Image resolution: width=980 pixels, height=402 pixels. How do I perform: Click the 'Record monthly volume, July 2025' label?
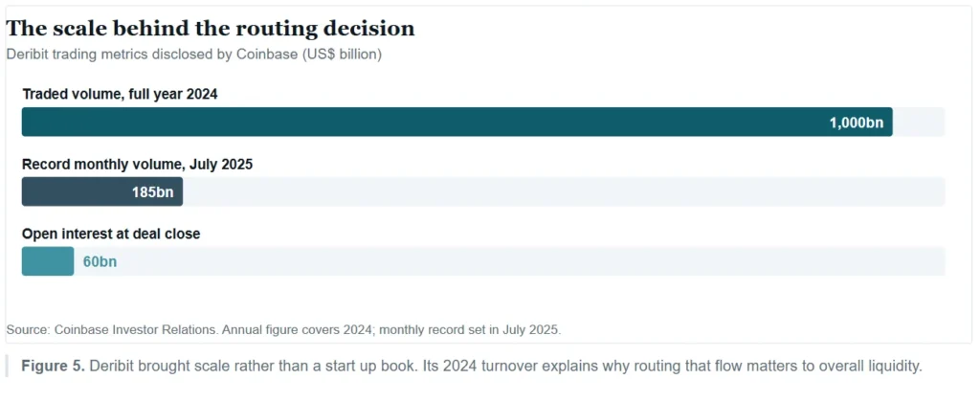pyautogui.click(x=138, y=165)
